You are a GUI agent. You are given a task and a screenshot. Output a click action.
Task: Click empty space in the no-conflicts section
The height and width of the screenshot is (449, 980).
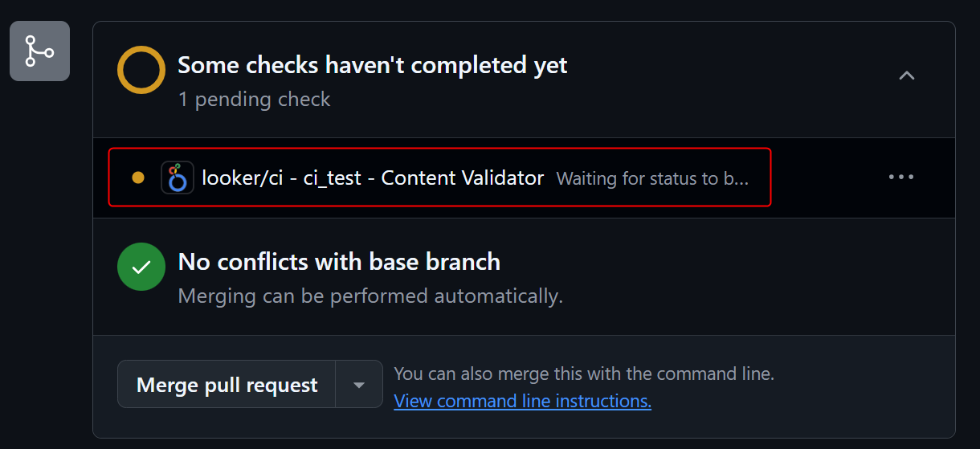(x=755, y=276)
